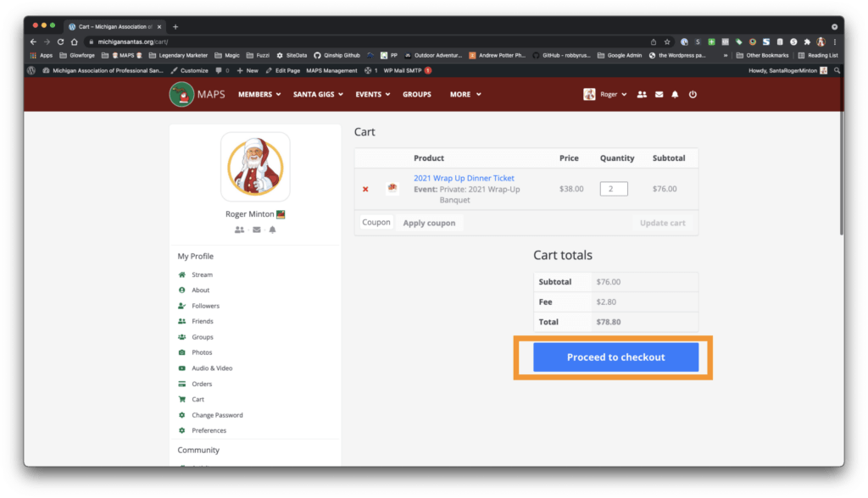Expand the MEMBERS dropdown menu
This screenshot has width=868, height=498.
[259, 95]
